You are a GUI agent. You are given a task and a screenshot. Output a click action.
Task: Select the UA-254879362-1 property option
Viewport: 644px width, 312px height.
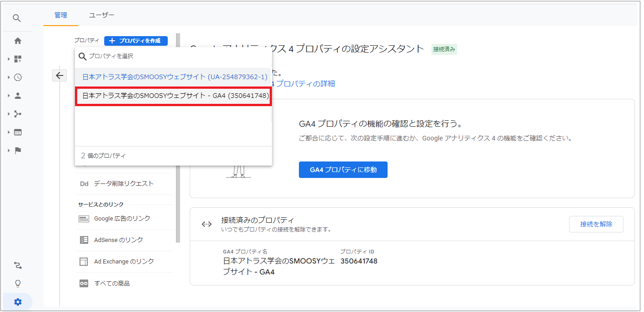(x=174, y=77)
